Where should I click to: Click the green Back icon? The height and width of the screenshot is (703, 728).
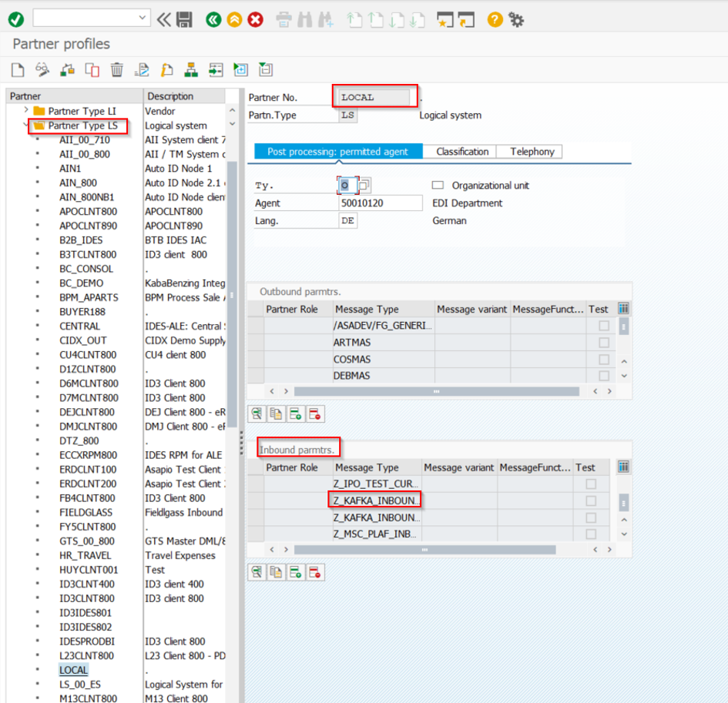[213, 19]
